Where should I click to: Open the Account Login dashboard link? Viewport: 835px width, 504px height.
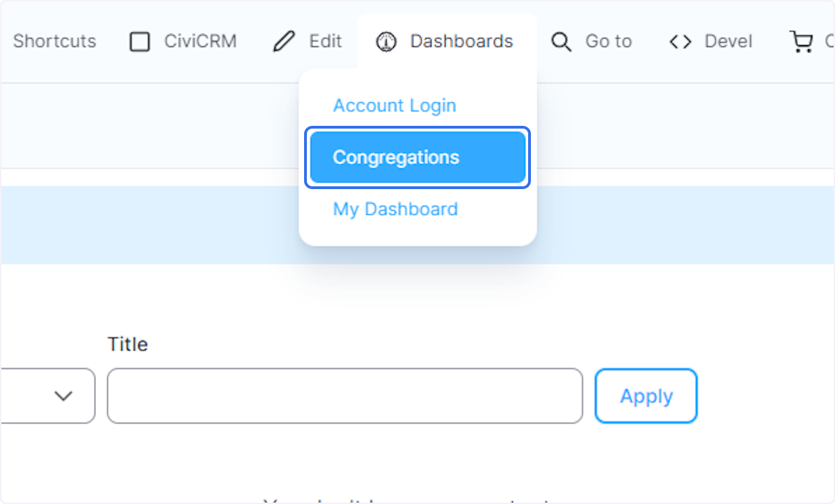[395, 105]
